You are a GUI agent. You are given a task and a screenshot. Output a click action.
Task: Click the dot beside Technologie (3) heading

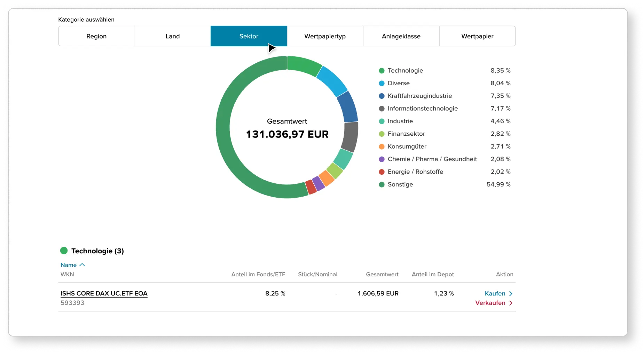tap(64, 250)
